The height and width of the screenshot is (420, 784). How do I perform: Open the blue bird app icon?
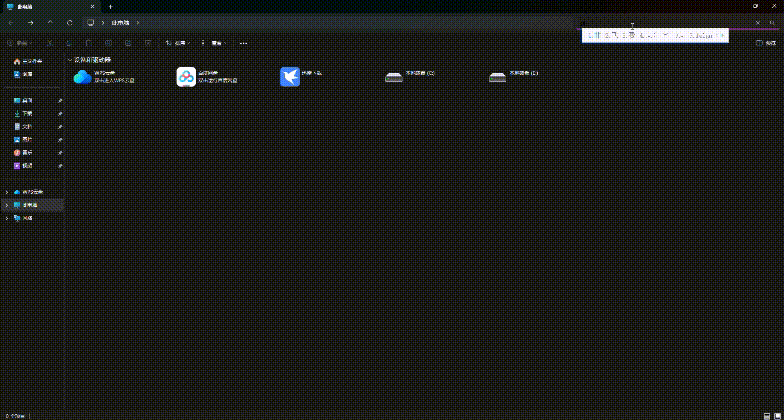tap(290, 77)
